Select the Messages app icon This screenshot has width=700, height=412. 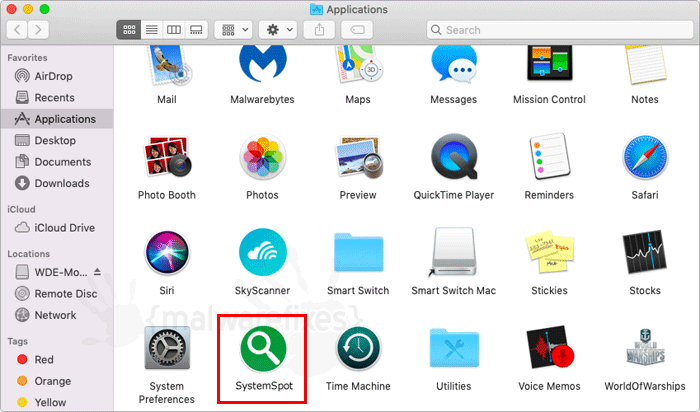tap(454, 64)
